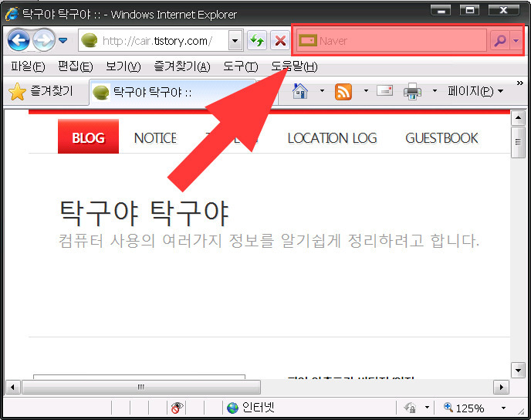Open the LOCATION LOG link

tap(332, 138)
